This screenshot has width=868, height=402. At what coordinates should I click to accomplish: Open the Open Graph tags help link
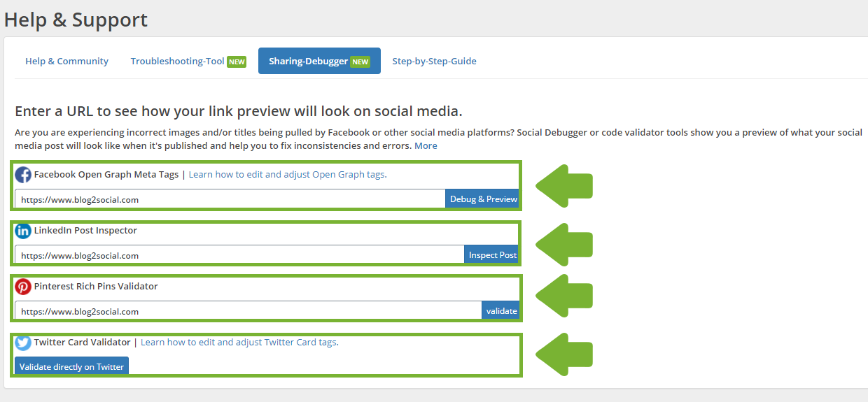point(288,174)
